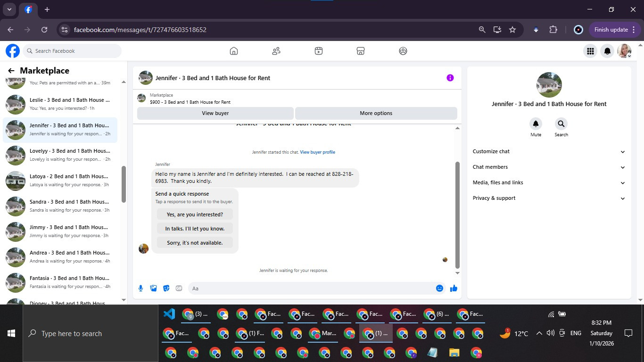Open the account profile picture menu
The image size is (644, 362).
pos(625,51)
